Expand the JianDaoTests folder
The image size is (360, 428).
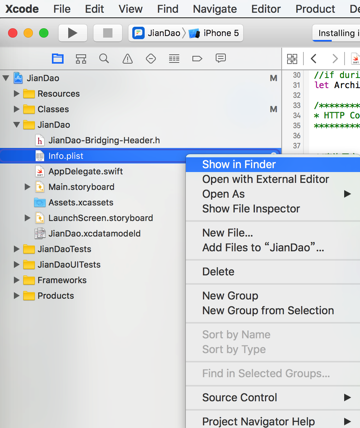[x=16, y=249]
